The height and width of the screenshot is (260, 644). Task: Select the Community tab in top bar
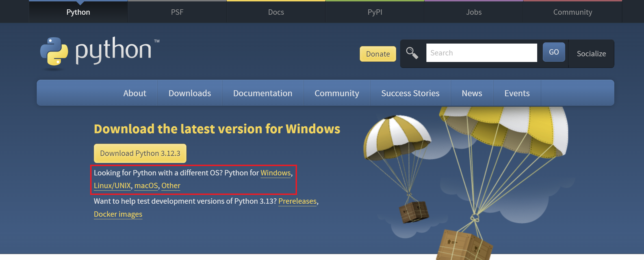pyautogui.click(x=573, y=12)
